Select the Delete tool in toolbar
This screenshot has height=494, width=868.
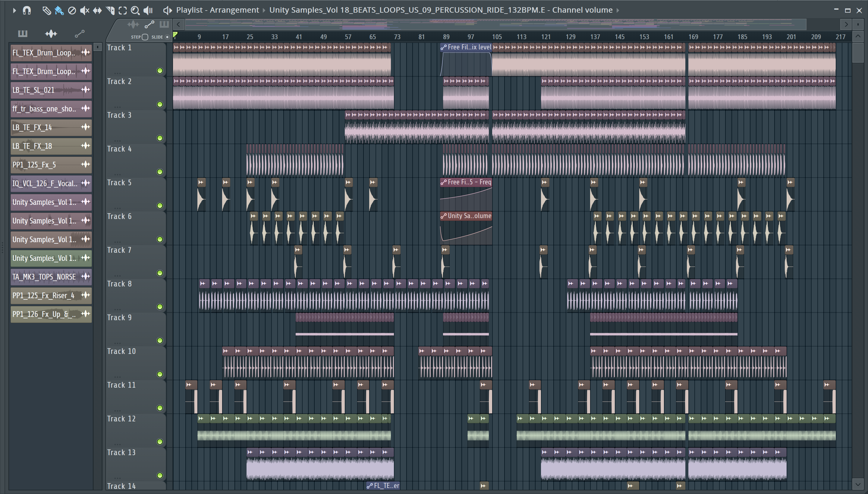(x=72, y=11)
